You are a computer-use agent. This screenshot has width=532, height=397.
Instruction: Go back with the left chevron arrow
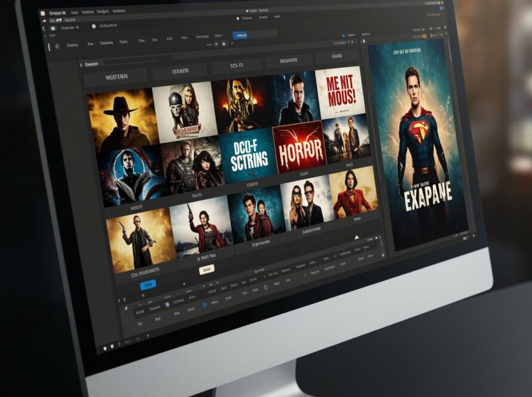pos(44,29)
